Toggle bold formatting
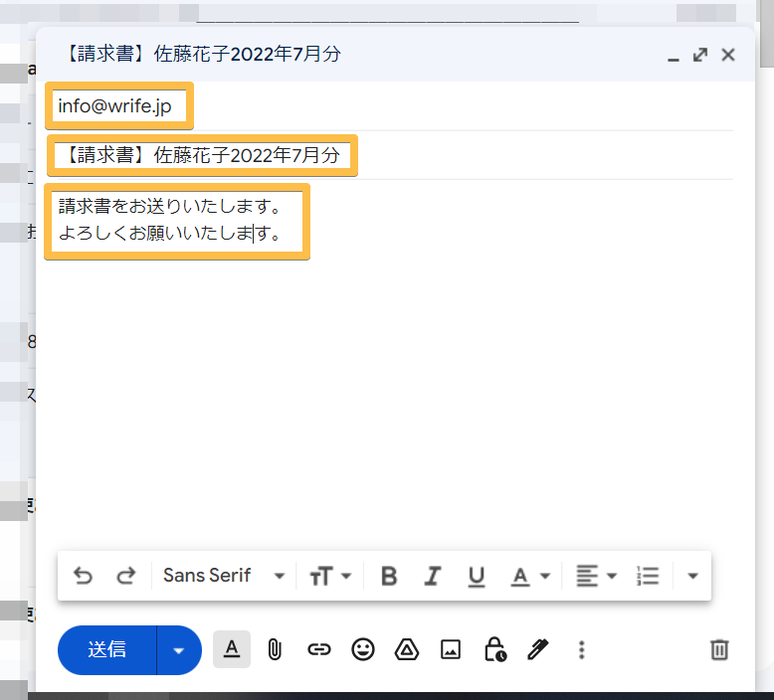The image size is (774, 700). [x=389, y=576]
